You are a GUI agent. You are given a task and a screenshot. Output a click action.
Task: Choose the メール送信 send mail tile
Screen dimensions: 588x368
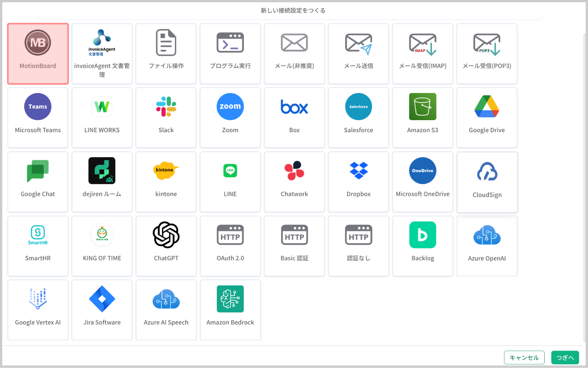pyautogui.click(x=358, y=54)
